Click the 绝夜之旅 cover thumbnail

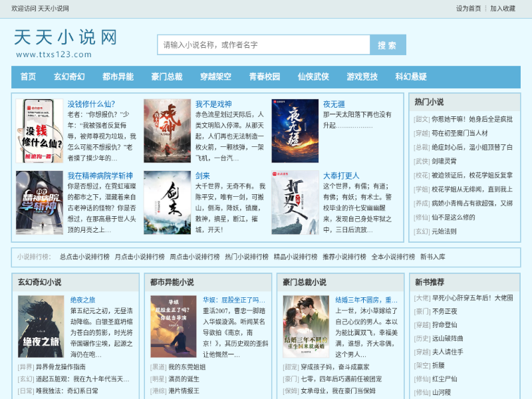(x=41, y=327)
